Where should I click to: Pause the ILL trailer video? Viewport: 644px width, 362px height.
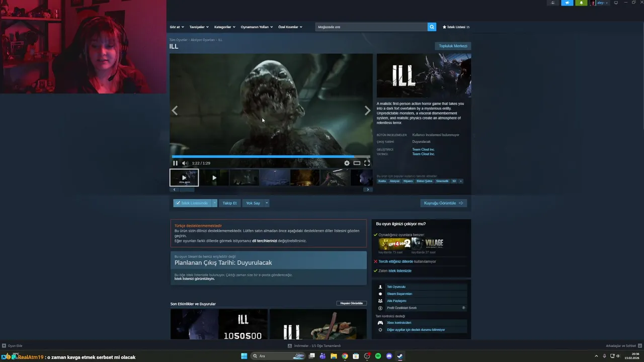tap(175, 163)
